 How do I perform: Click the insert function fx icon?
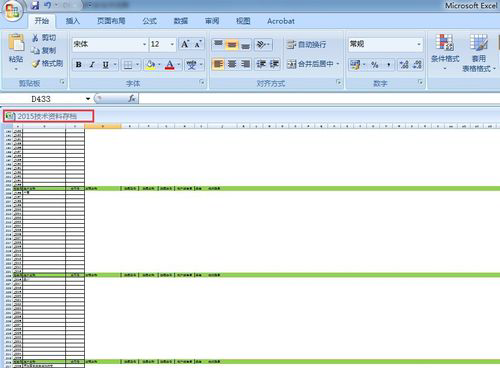pos(132,98)
